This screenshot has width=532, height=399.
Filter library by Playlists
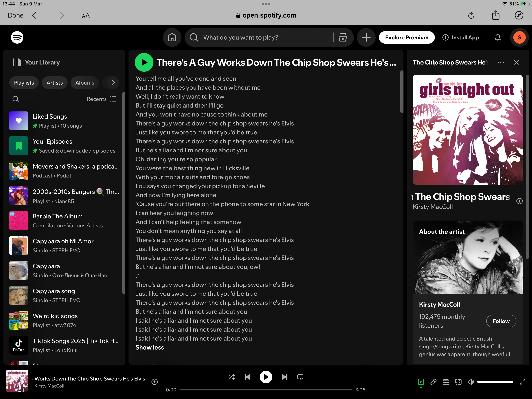click(24, 83)
